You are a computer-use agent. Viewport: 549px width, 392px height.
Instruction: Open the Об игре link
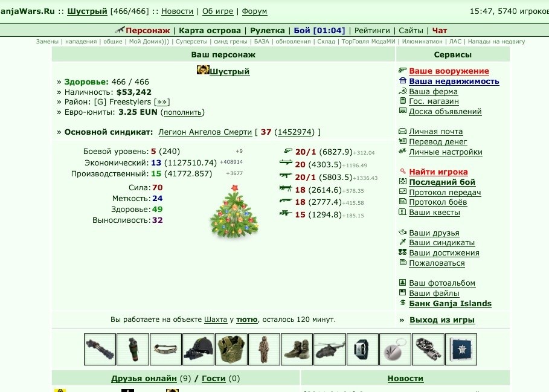pos(217,11)
